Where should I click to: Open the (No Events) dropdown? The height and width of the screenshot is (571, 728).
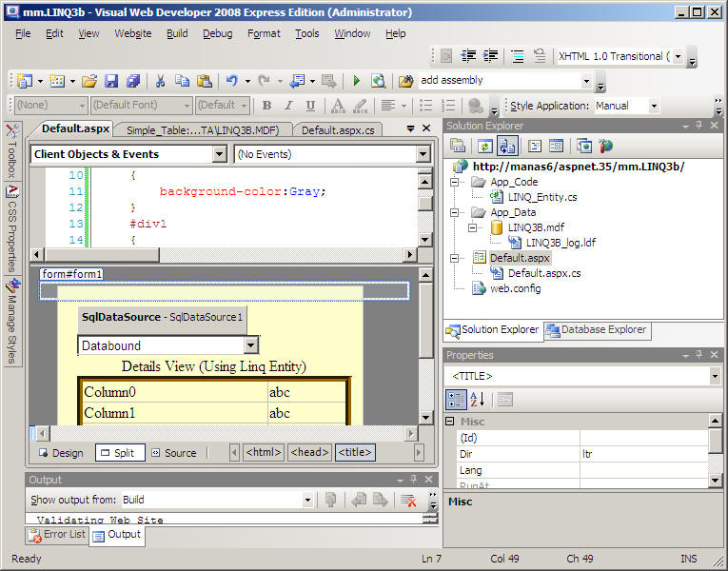[423, 154]
